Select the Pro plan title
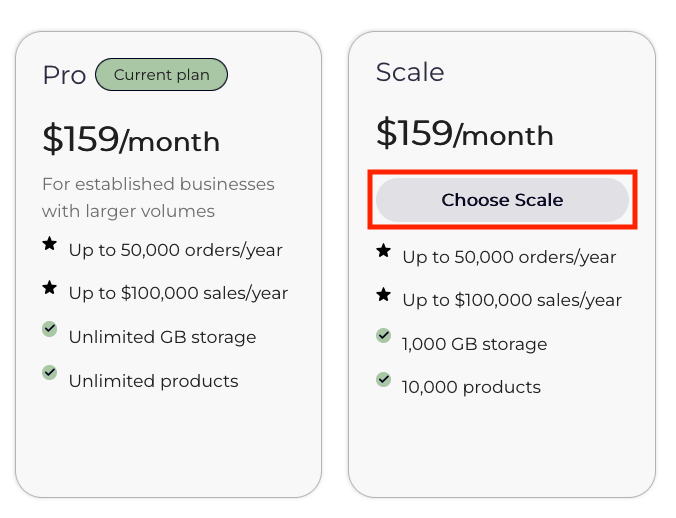The width and height of the screenshot is (676, 518). [64, 76]
